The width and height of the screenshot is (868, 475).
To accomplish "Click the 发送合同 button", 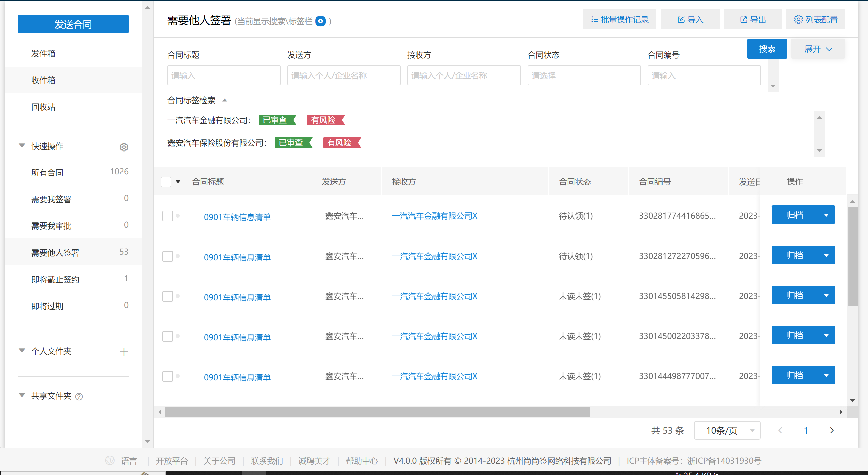I will tap(73, 24).
